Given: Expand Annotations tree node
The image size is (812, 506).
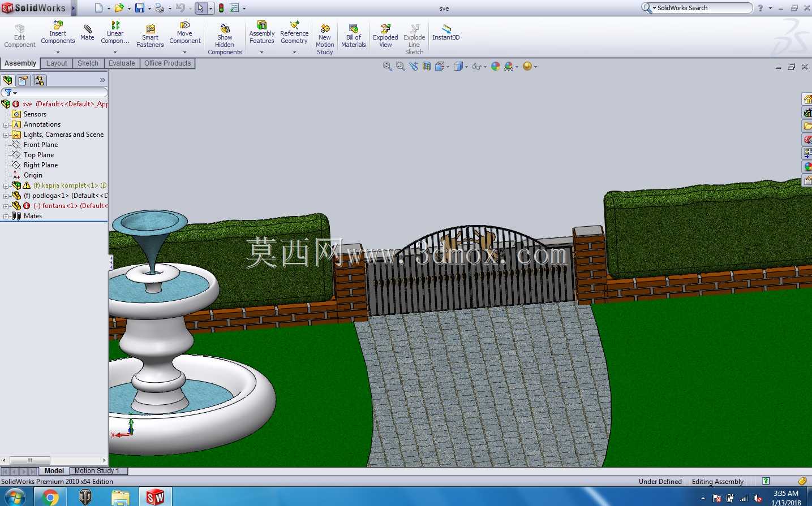Looking at the screenshot, I should coord(6,124).
